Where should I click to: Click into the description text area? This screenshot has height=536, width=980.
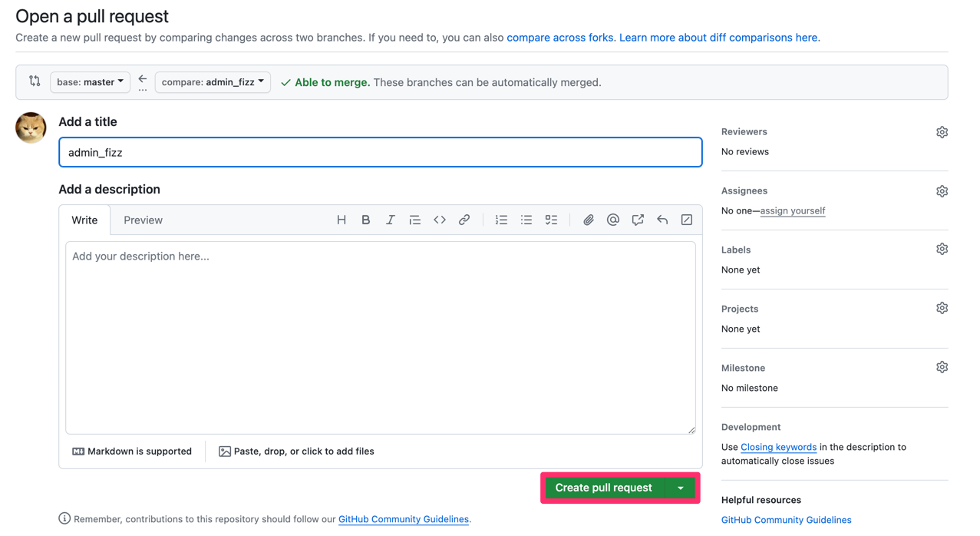(381, 338)
